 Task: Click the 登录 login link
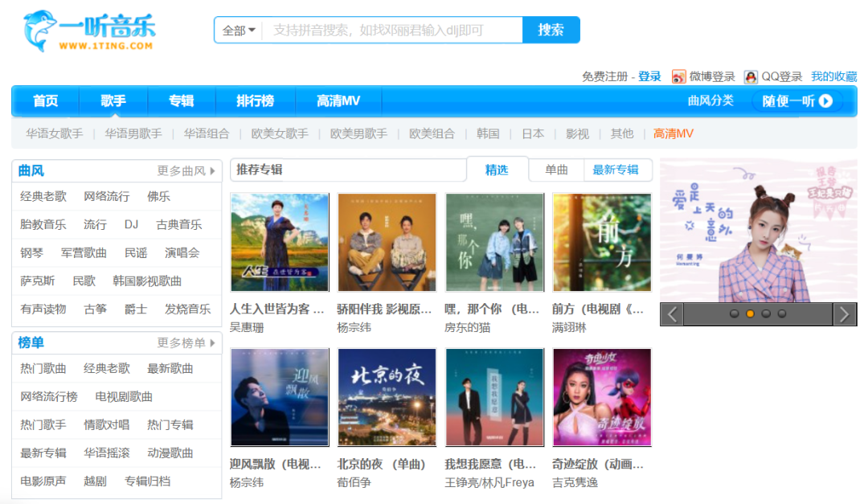pyautogui.click(x=649, y=76)
